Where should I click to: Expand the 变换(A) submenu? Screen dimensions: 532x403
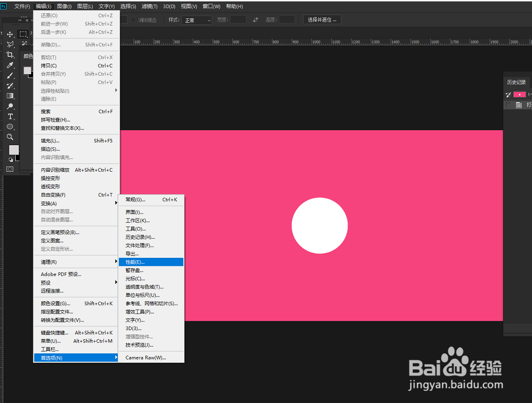tap(77, 203)
